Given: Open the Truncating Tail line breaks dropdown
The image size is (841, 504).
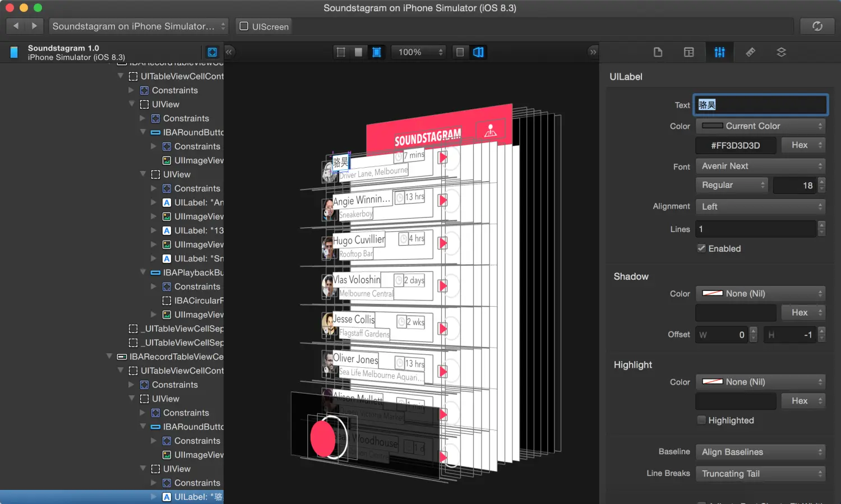Looking at the screenshot, I should 761,474.
